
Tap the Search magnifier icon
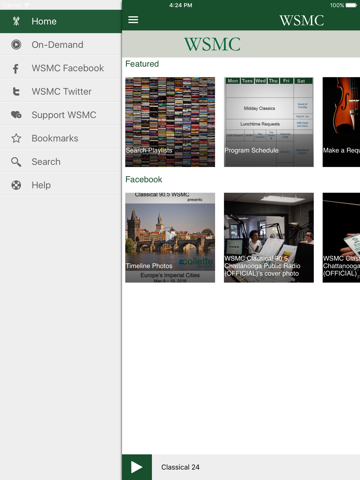click(x=16, y=162)
